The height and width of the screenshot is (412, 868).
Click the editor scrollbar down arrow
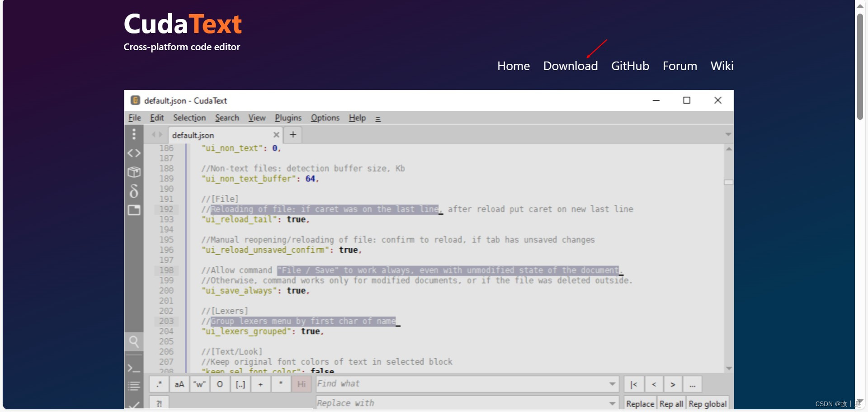[729, 368]
